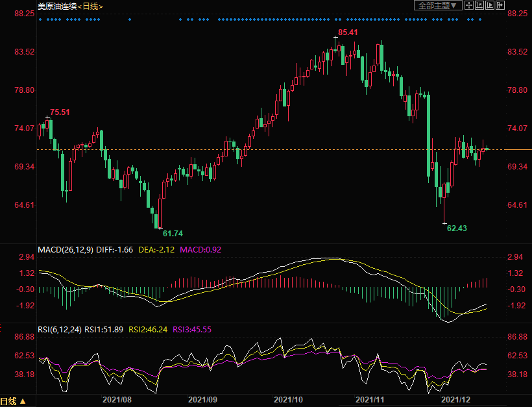Click the 美原油连续 chart title

coord(57,6)
